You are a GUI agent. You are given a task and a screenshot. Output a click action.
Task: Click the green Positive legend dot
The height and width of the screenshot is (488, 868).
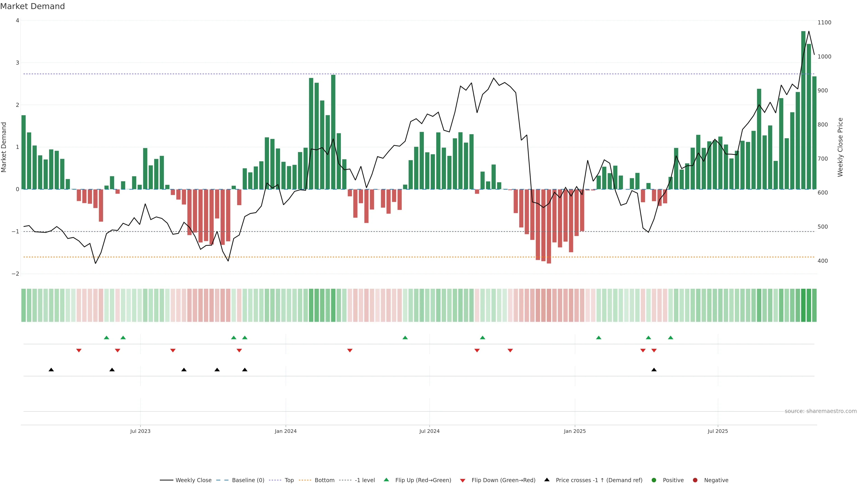pyautogui.click(x=654, y=480)
